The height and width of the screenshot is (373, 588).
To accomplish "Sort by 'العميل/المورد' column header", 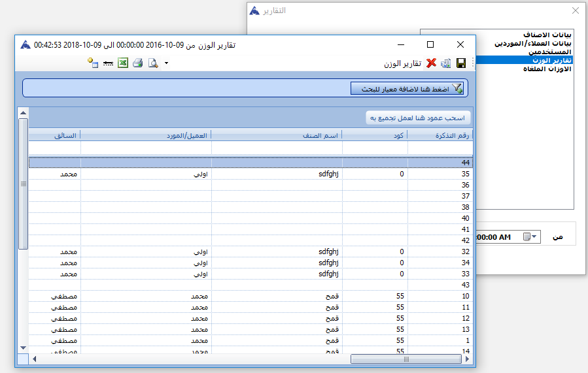I will click(x=147, y=135).
